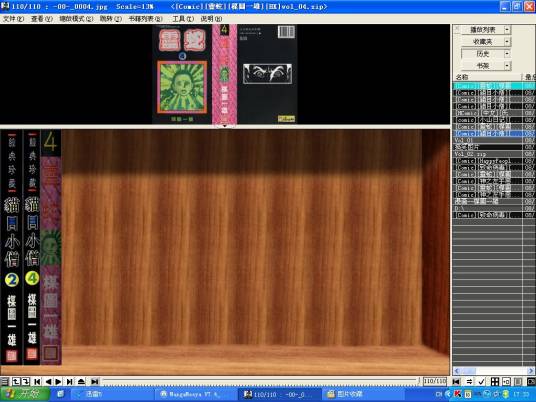536x402 pixels.
Task: Open the 查看 menu
Action: tap(42, 19)
